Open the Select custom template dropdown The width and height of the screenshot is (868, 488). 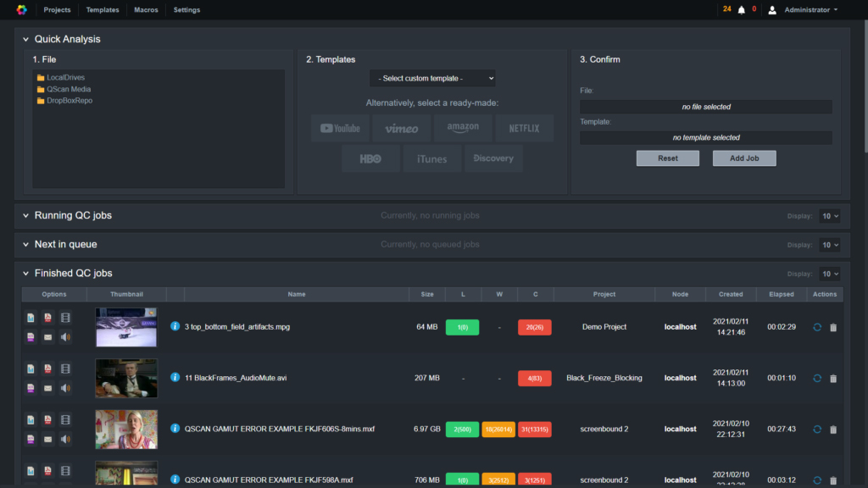[432, 78]
